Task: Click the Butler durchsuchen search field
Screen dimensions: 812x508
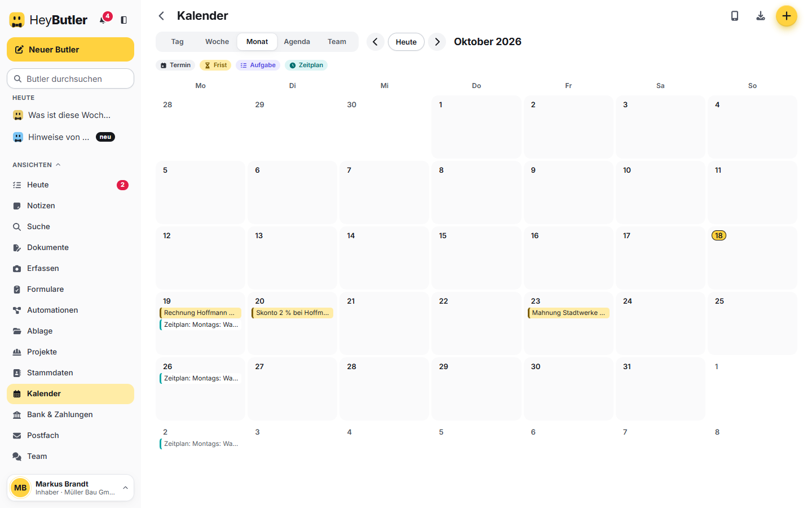Action: click(x=70, y=78)
